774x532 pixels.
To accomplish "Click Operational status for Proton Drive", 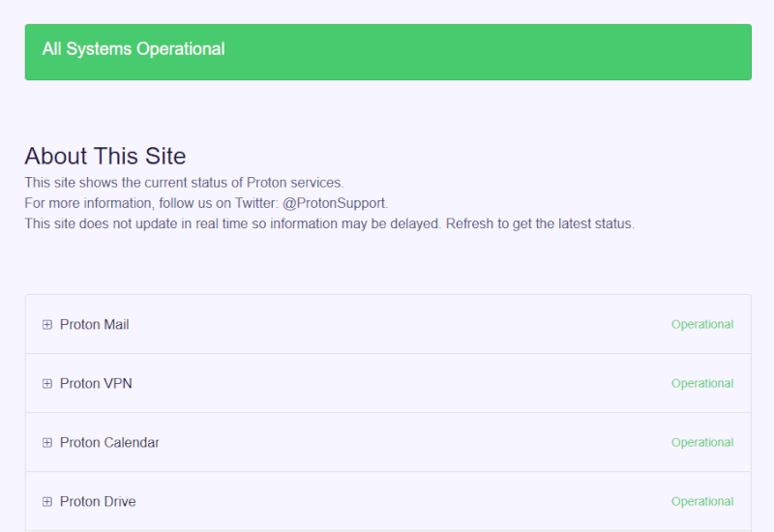I will 702,502.
